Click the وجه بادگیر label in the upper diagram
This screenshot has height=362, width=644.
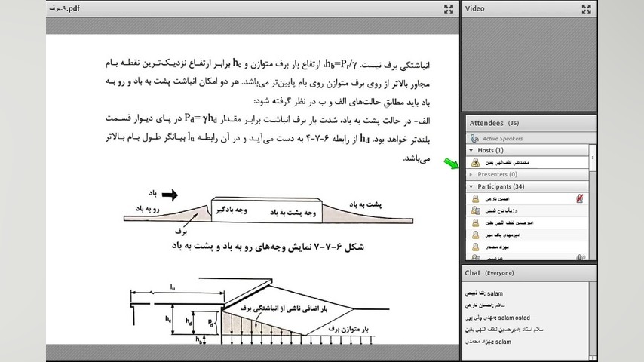pos(232,210)
